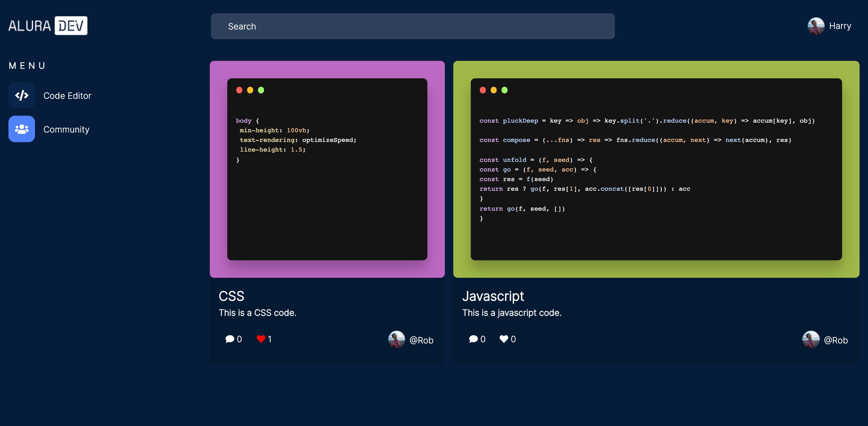868x426 pixels.
Task: Open the Code Editor menu item
Action: pos(67,96)
